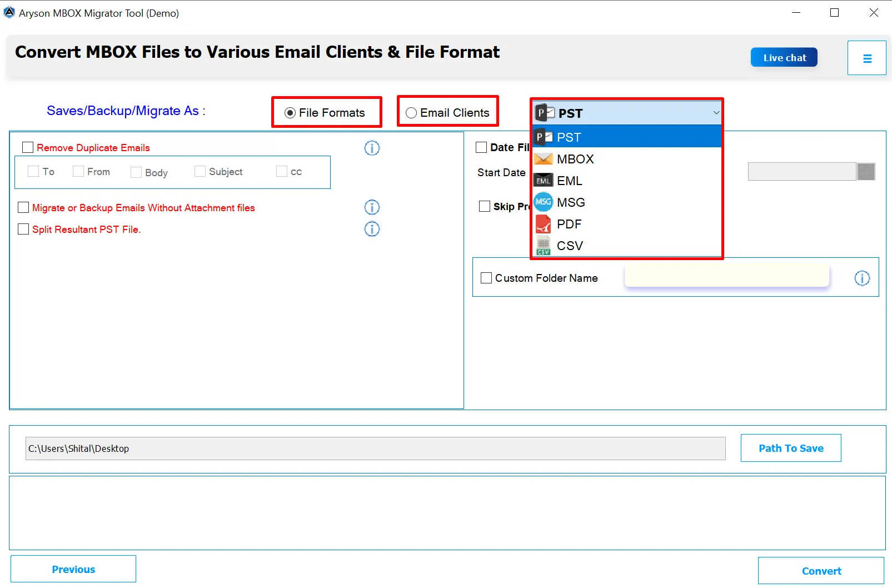Choose PDF from the output format list
The height and width of the screenshot is (588, 892).
click(569, 223)
